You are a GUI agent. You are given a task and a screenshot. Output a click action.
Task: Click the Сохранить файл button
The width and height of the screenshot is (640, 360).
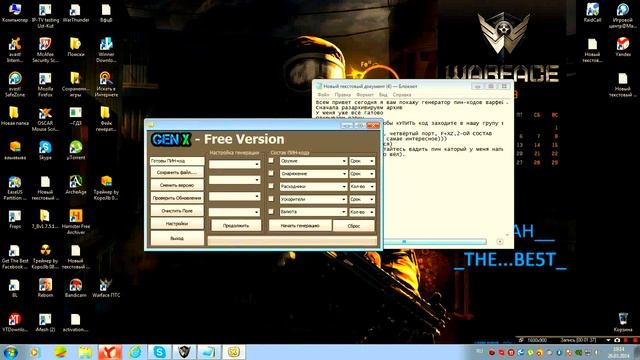(177, 173)
